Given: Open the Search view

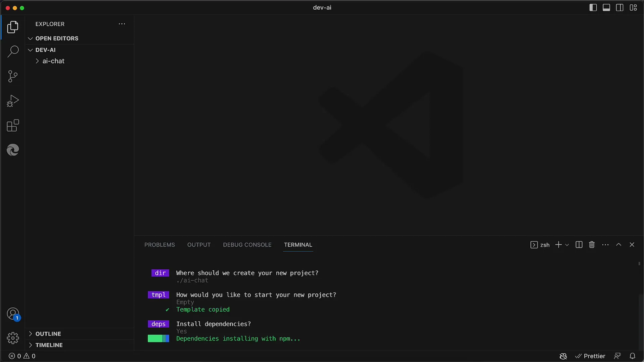Looking at the screenshot, I should [x=13, y=52].
